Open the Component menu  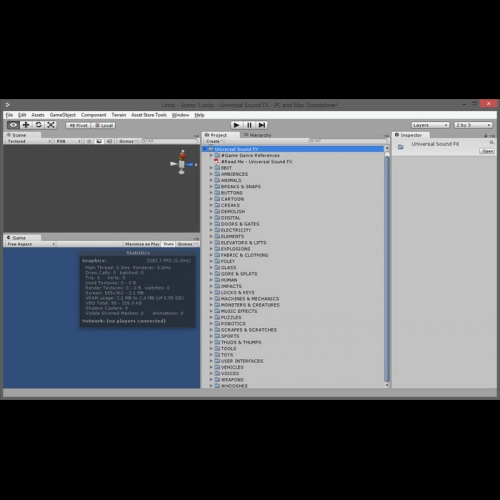click(x=93, y=115)
